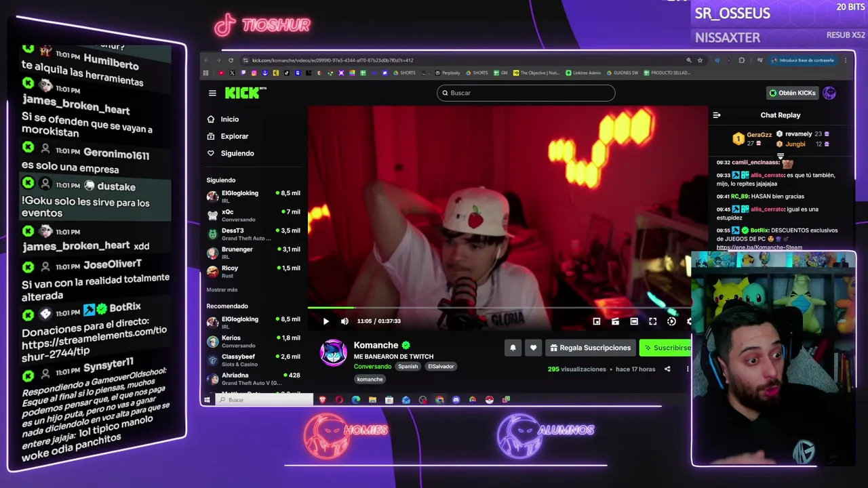Click Introducir frase de contraseña button
The image size is (868, 488).
click(x=803, y=60)
